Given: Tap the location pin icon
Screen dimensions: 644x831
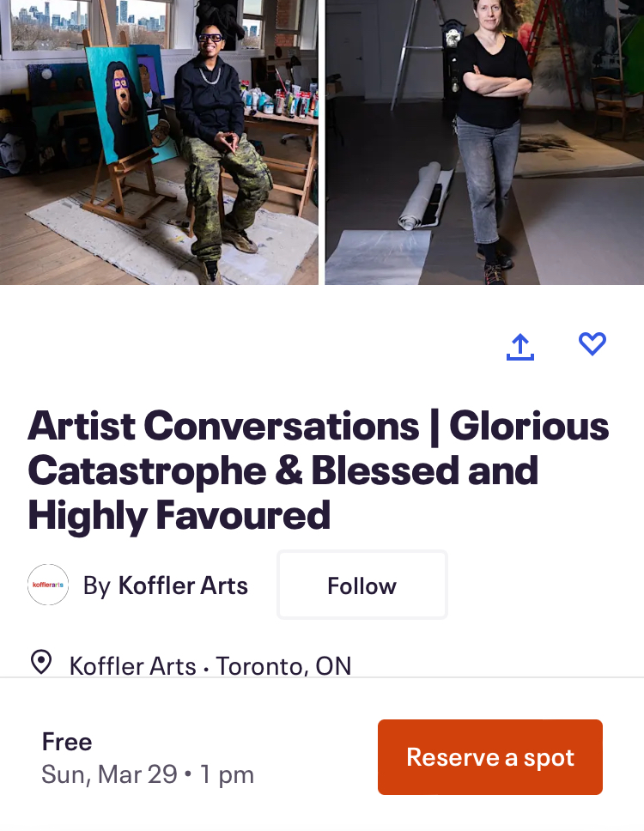Looking at the screenshot, I should (x=40, y=662).
